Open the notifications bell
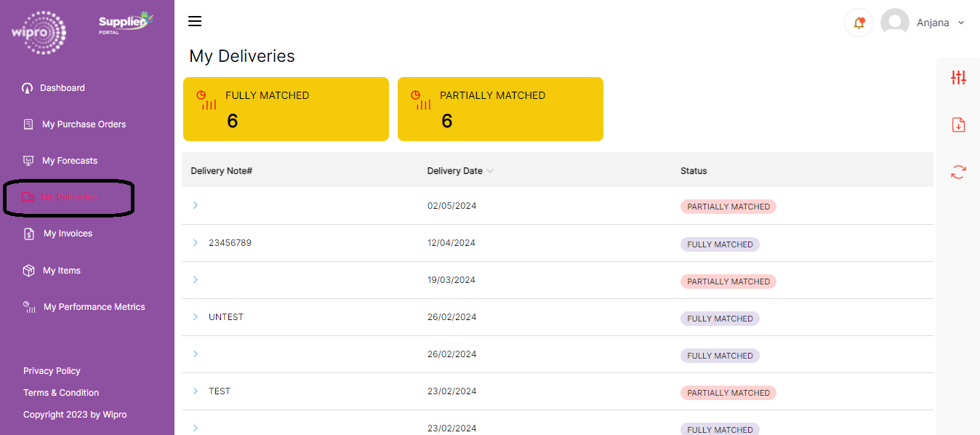Viewport: 980px width, 435px height. [859, 23]
